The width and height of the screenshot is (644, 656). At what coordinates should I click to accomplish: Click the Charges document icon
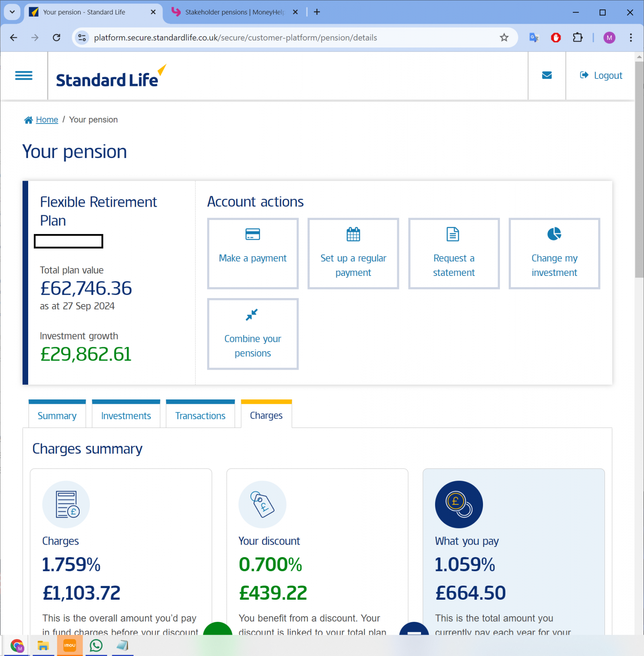(x=66, y=504)
